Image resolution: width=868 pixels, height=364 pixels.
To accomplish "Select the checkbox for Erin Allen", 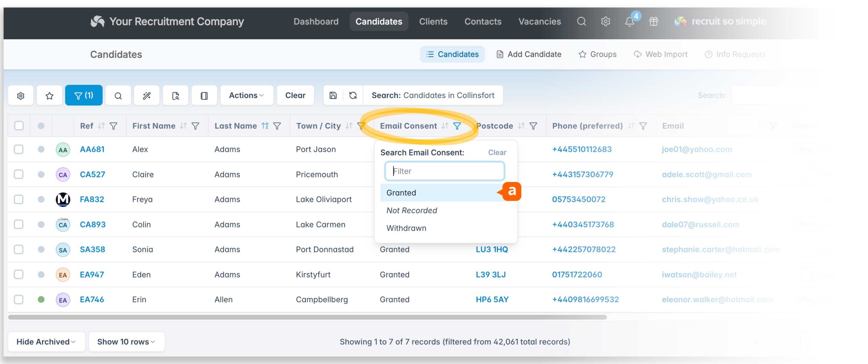I will click(19, 299).
